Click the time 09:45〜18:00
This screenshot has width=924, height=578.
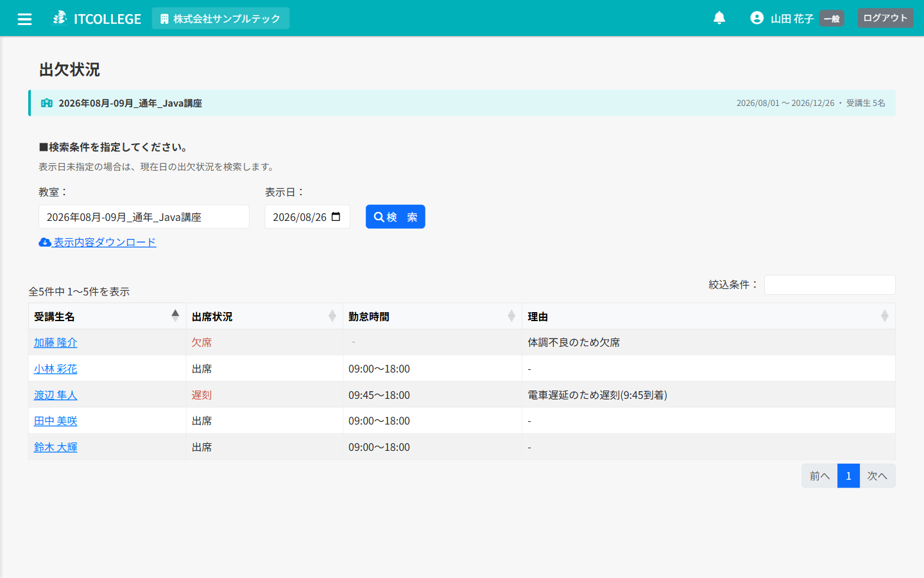click(x=379, y=395)
